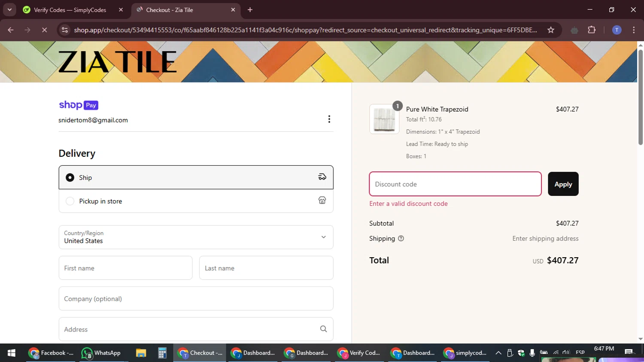Click the Pure White Trapezoid product thumbnail
The width and height of the screenshot is (644, 362).
click(x=384, y=119)
